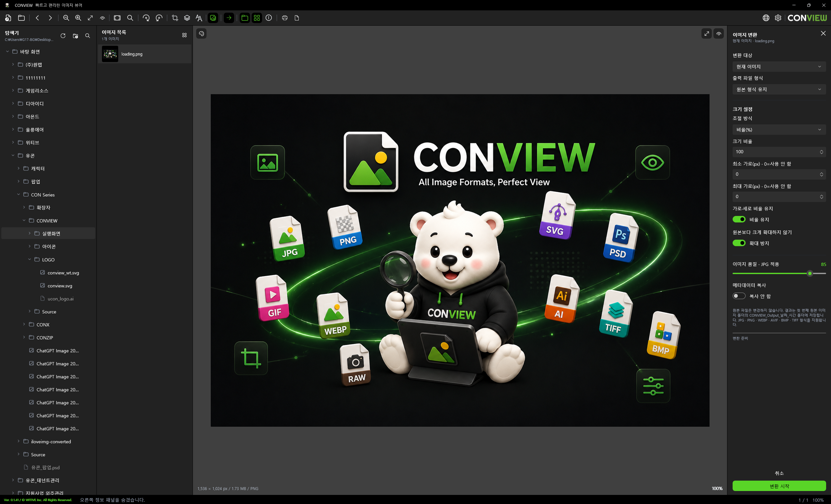Open the 변환 대상 dropdown
This screenshot has height=504, width=831.
(779, 67)
